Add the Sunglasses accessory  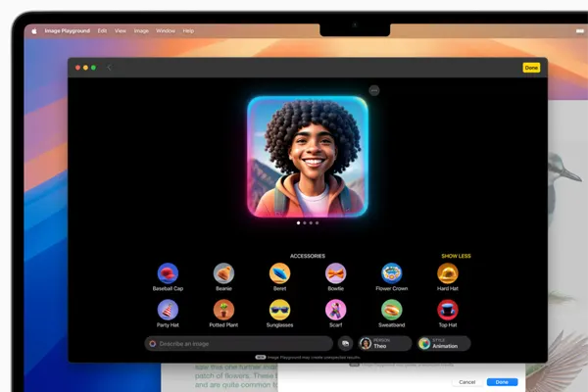[279, 310]
